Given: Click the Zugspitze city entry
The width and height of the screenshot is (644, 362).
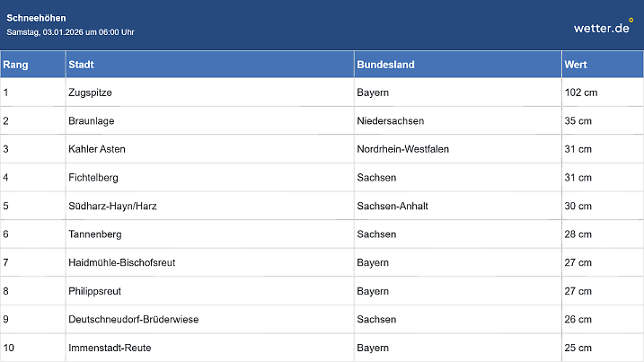Looking at the screenshot, I should click(x=90, y=93).
